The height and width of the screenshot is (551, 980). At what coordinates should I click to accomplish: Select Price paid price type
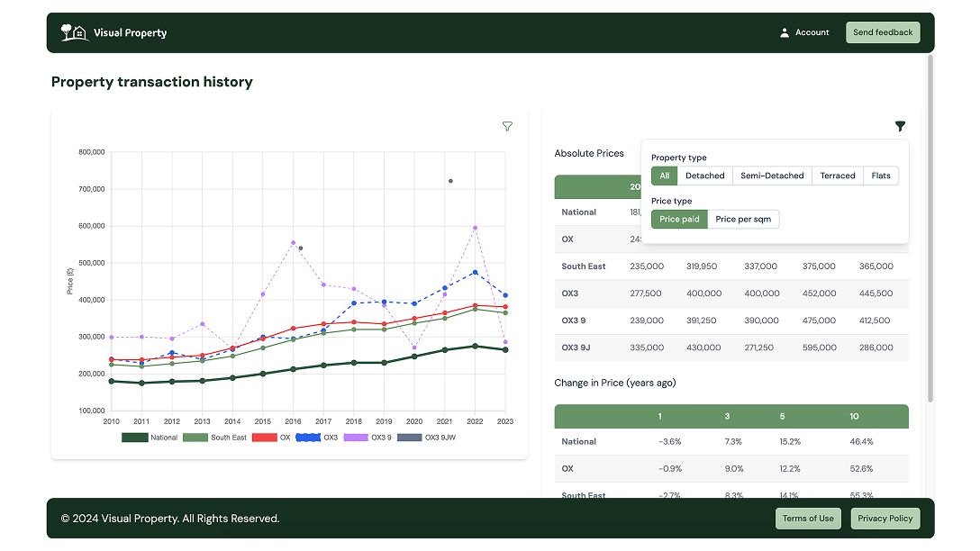(679, 220)
